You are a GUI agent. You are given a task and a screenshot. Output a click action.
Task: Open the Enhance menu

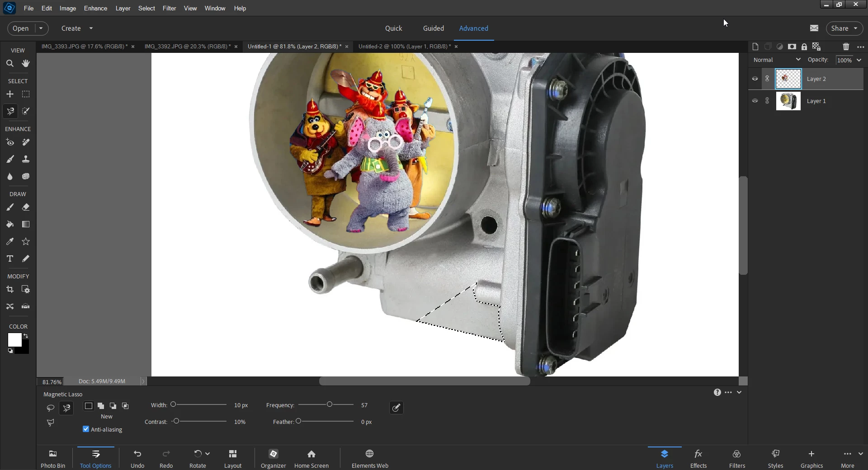coord(95,8)
